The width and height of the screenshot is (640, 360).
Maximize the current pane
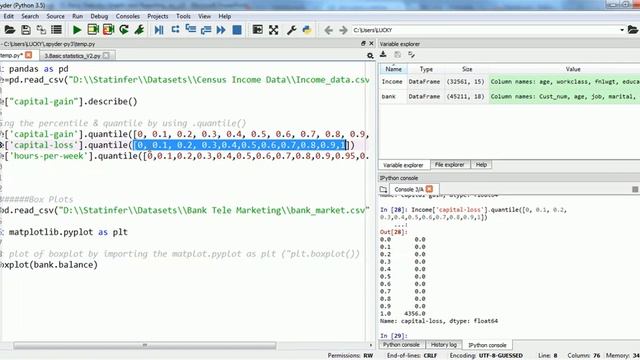tap(258, 30)
